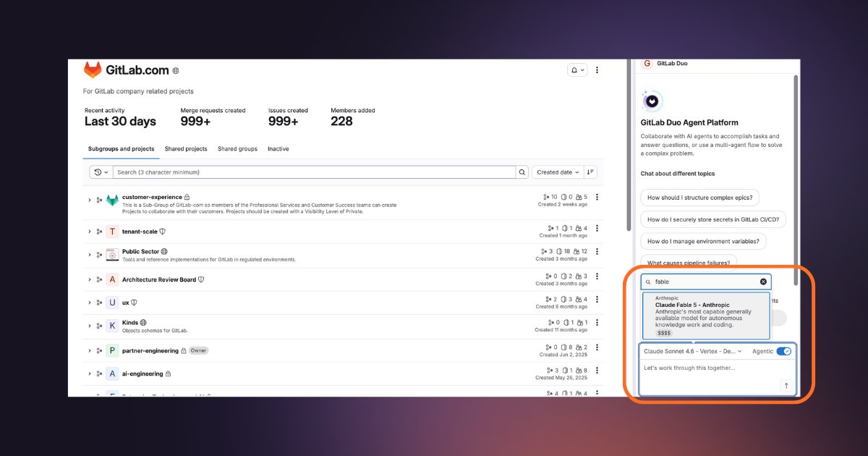Screen dimensions: 868x456
Task: Open recent searches history dropdown
Action: pos(101,172)
